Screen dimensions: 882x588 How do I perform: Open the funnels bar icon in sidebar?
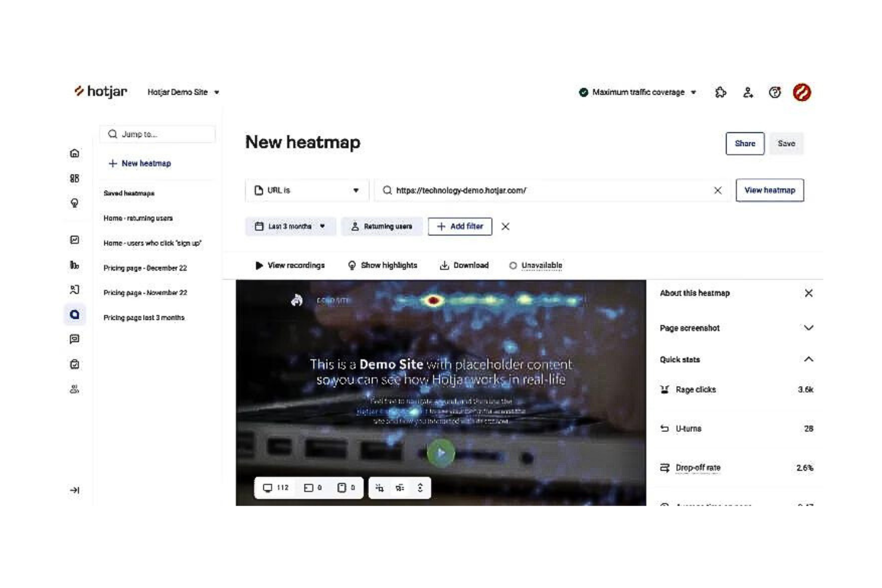[x=74, y=265]
